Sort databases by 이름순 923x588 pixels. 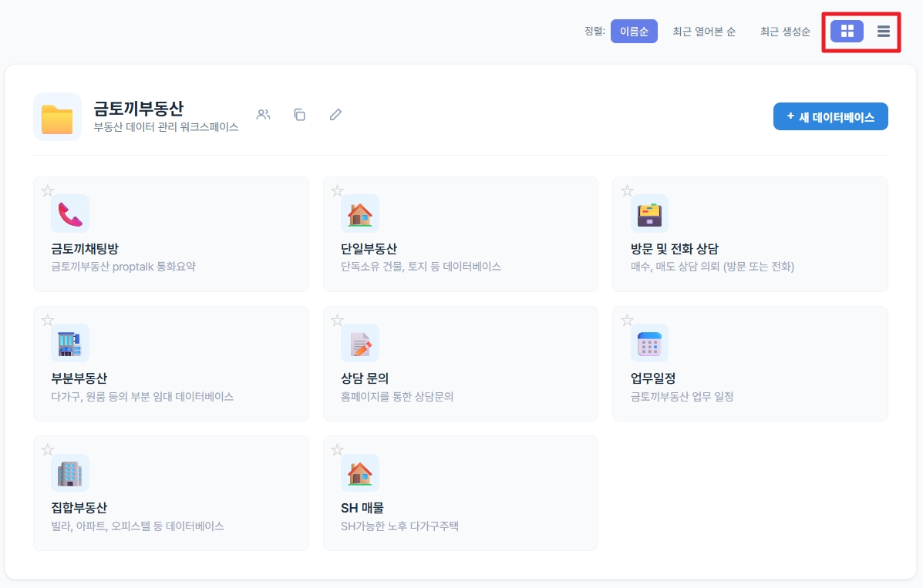(x=634, y=31)
